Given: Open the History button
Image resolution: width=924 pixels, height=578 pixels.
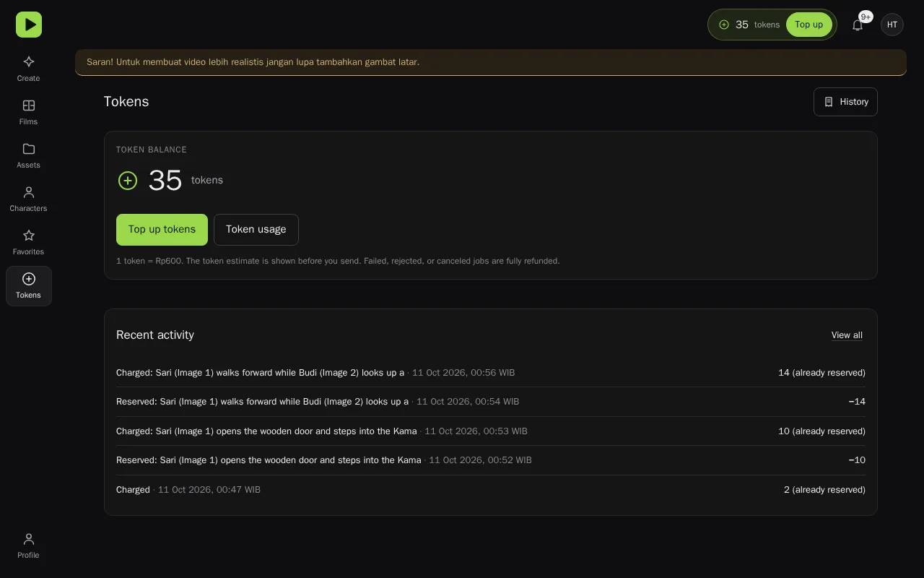Looking at the screenshot, I should pyautogui.click(x=845, y=102).
